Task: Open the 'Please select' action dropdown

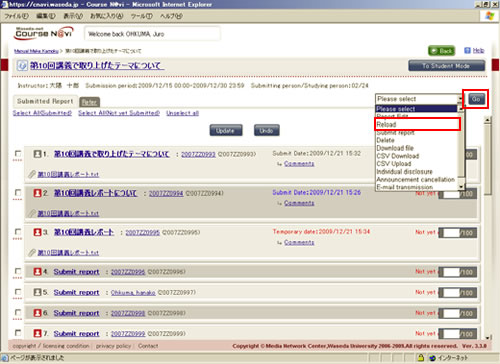Action: click(x=419, y=99)
